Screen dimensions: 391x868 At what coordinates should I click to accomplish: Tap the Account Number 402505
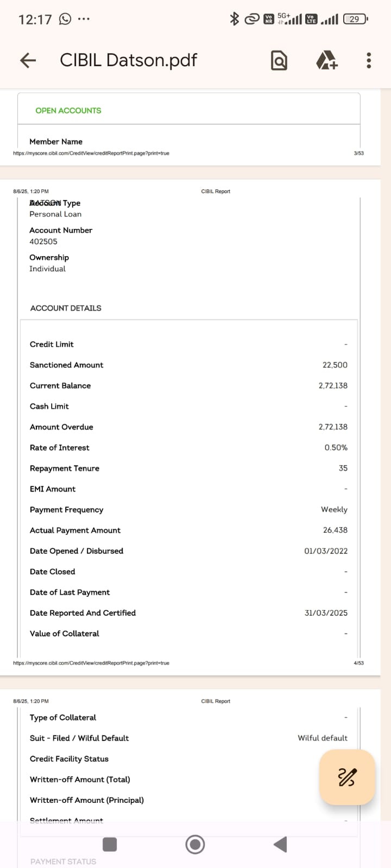[43, 241]
